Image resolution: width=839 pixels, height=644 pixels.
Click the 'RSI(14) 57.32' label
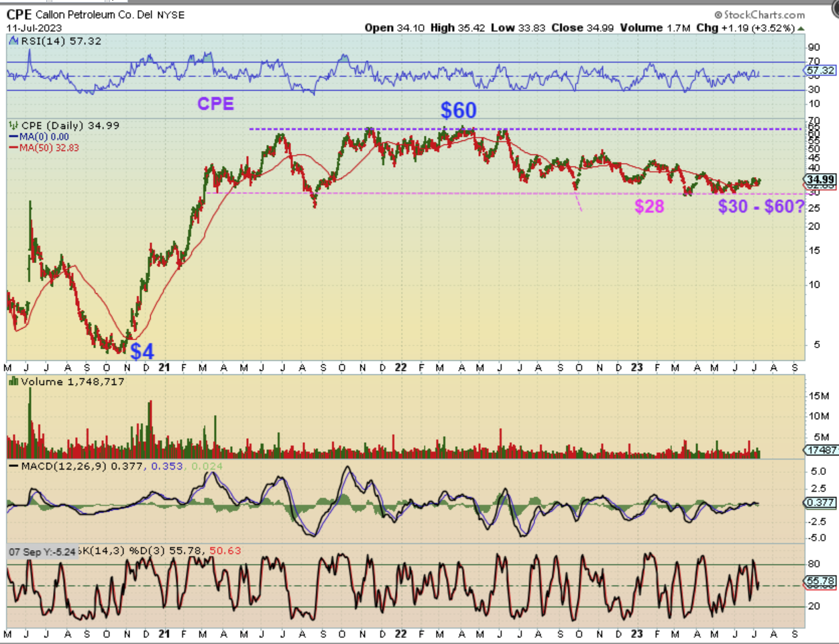pos(61,41)
